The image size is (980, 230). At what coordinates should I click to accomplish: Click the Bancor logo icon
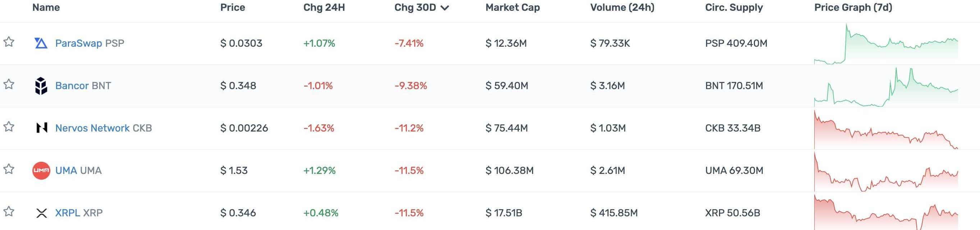pyautogui.click(x=41, y=86)
